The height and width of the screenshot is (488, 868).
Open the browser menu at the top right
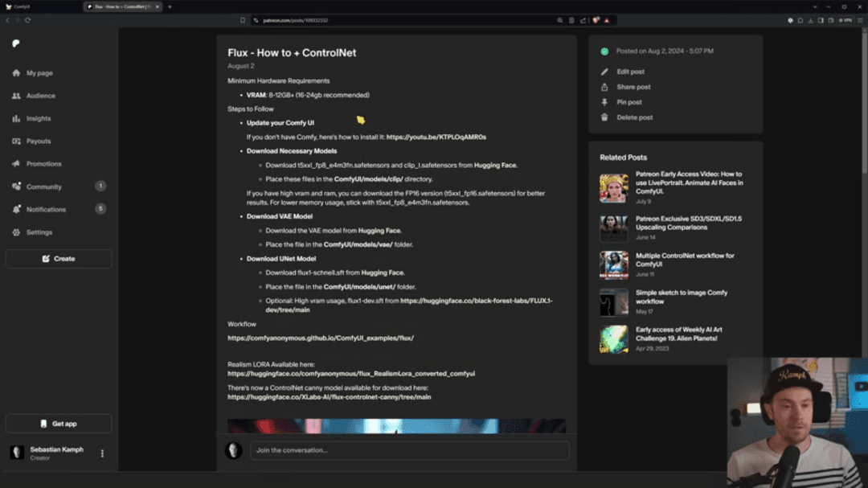tap(859, 22)
